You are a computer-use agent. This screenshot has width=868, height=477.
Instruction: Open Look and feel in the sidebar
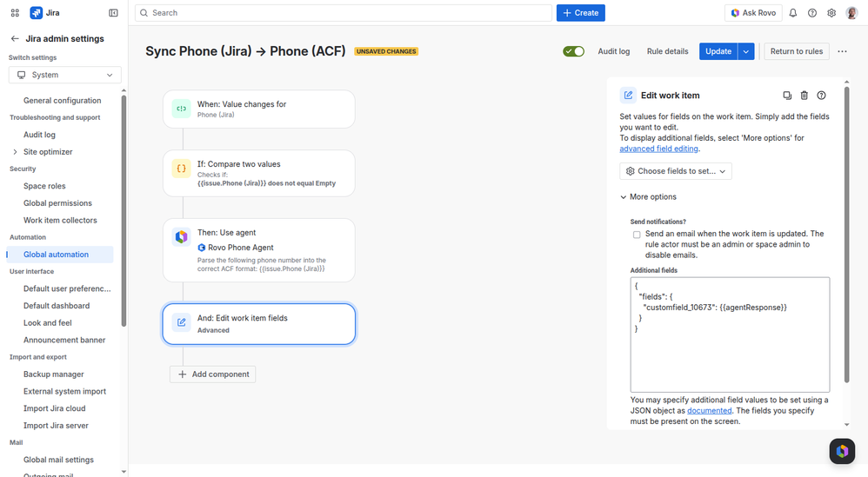tap(48, 323)
